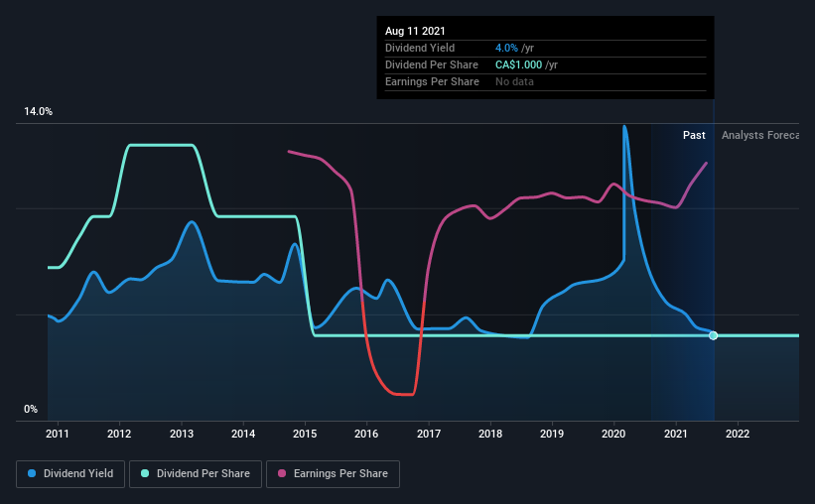Click the Analysts Forecast label
815x504 pixels.
click(x=760, y=135)
